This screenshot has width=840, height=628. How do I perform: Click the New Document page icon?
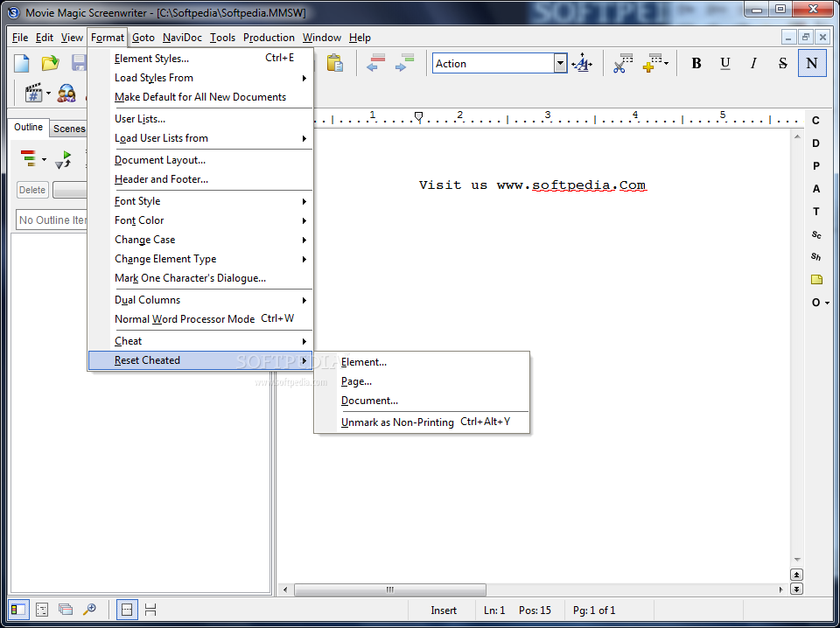pos(21,63)
